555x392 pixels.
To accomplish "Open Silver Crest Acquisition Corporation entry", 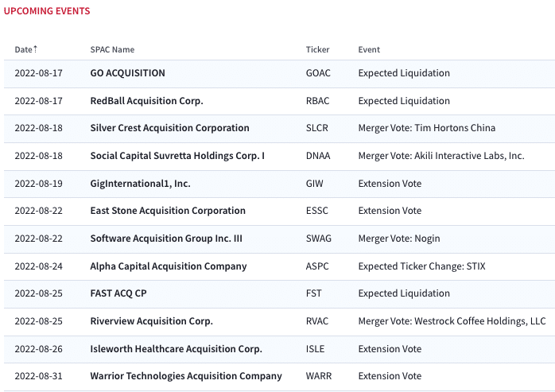I will (x=169, y=128).
